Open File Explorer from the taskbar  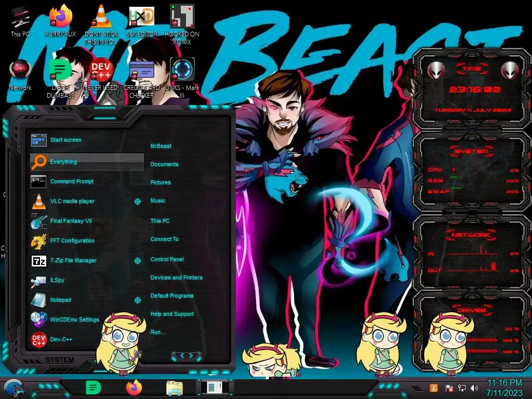[175, 388]
